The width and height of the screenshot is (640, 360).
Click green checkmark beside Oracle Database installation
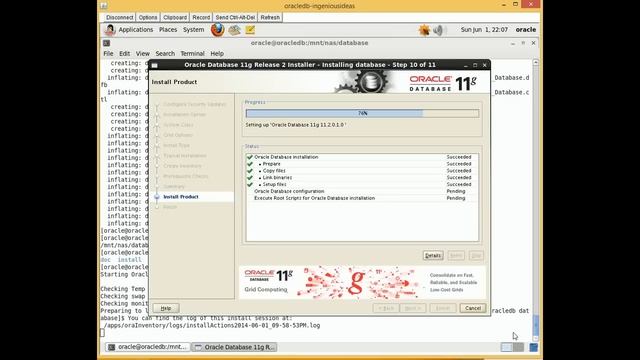[250, 157]
